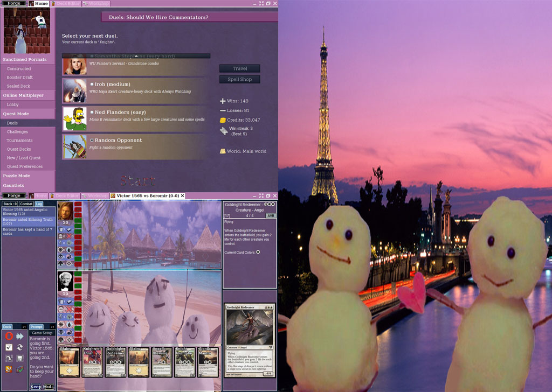Open the Forge menu in the match window
The image size is (552, 392).
pyautogui.click(x=13, y=195)
